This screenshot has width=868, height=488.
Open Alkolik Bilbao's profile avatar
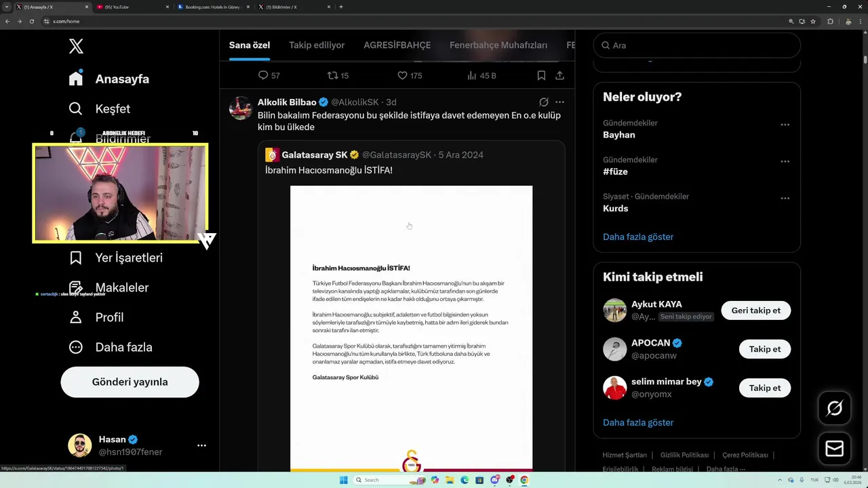pos(241,108)
